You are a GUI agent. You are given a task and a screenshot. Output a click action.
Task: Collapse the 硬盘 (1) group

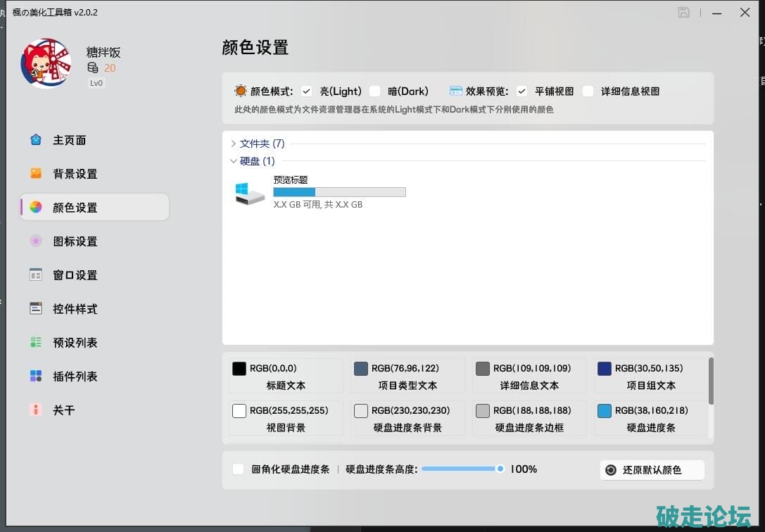(234, 161)
